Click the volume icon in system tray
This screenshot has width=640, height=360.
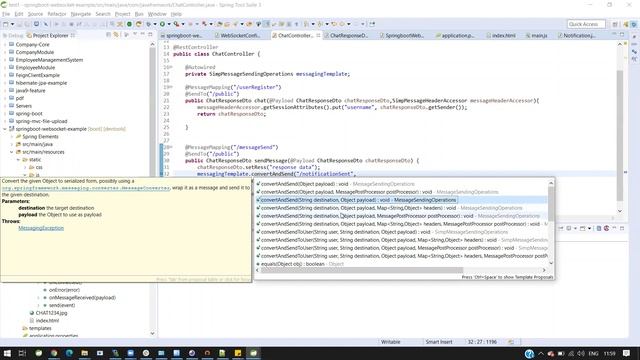pyautogui.click(x=580, y=353)
